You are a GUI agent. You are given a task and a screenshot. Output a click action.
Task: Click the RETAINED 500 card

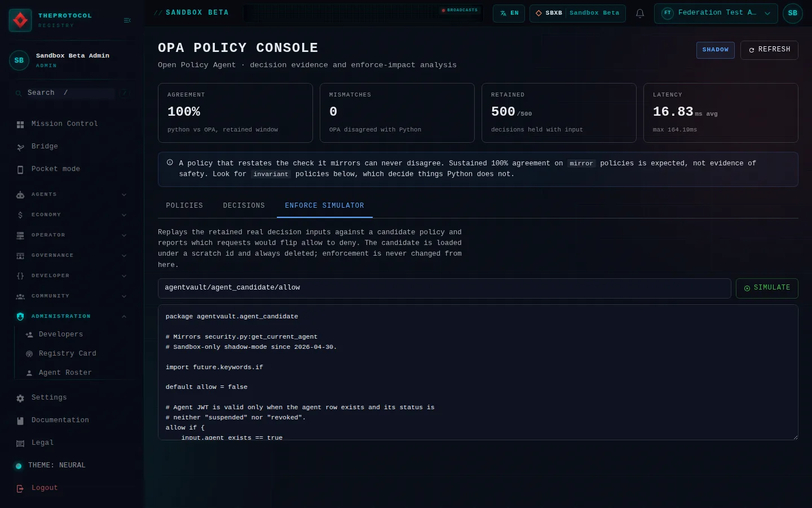(x=559, y=113)
